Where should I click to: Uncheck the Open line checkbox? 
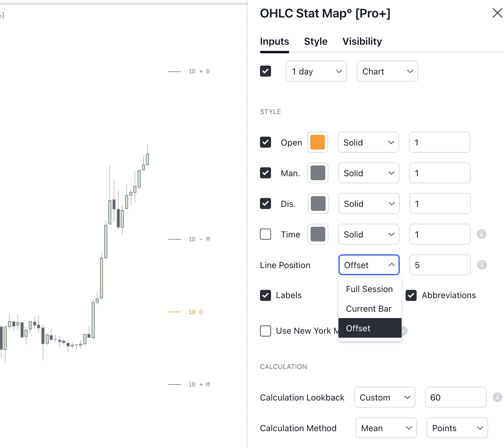tap(265, 142)
